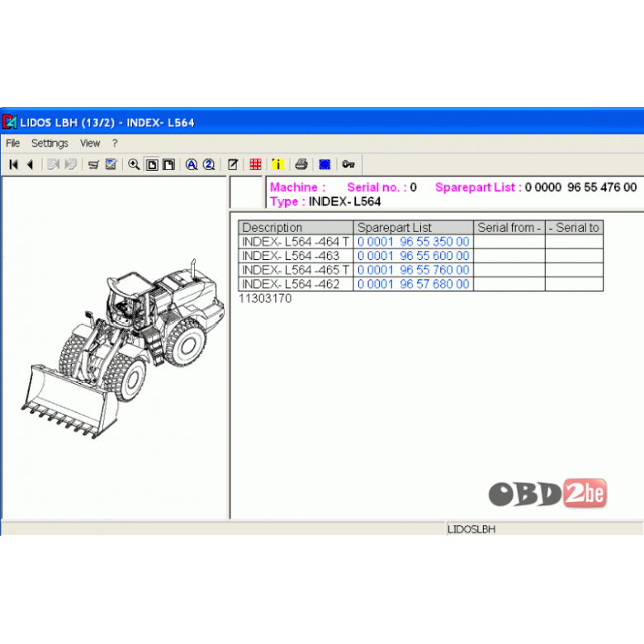Click the key icon in toolbar

coord(348,164)
